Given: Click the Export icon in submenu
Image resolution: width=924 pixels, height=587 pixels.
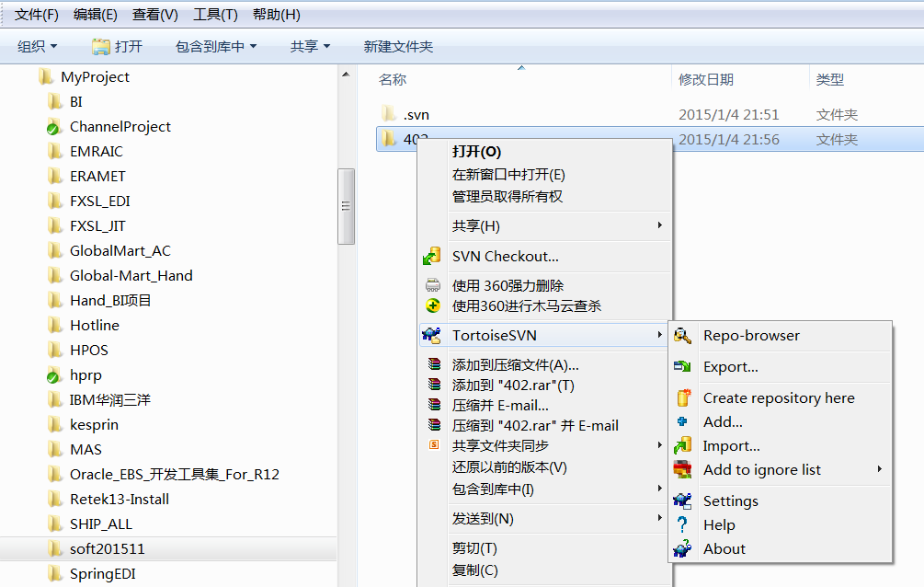Looking at the screenshot, I should 682,366.
